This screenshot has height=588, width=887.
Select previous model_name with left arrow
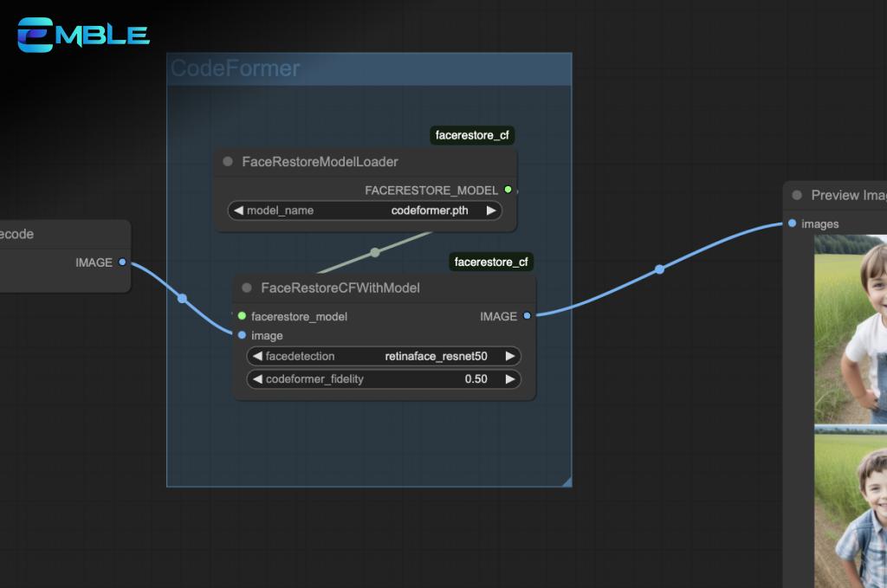[238, 210]
